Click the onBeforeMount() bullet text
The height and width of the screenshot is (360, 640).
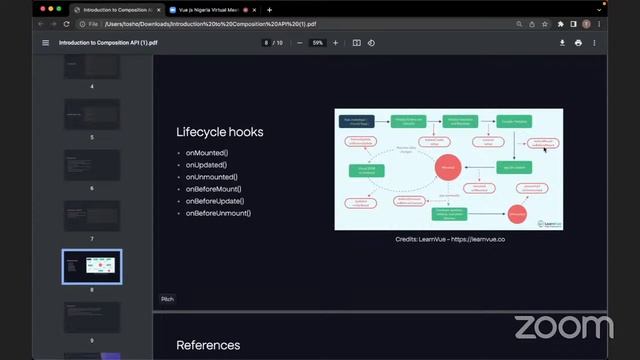pos(213,189)
